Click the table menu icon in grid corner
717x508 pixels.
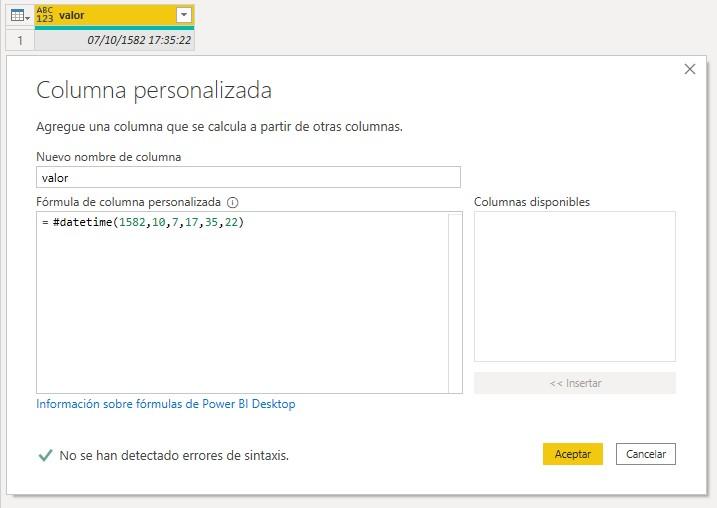(19, 15)
